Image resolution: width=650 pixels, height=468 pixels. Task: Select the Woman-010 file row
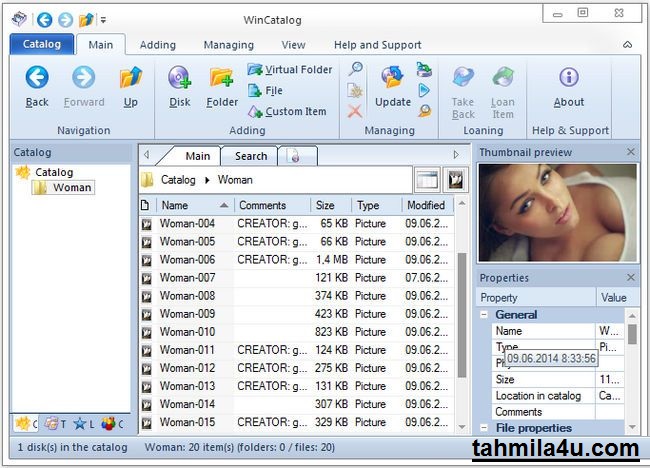tap(297, 332)
